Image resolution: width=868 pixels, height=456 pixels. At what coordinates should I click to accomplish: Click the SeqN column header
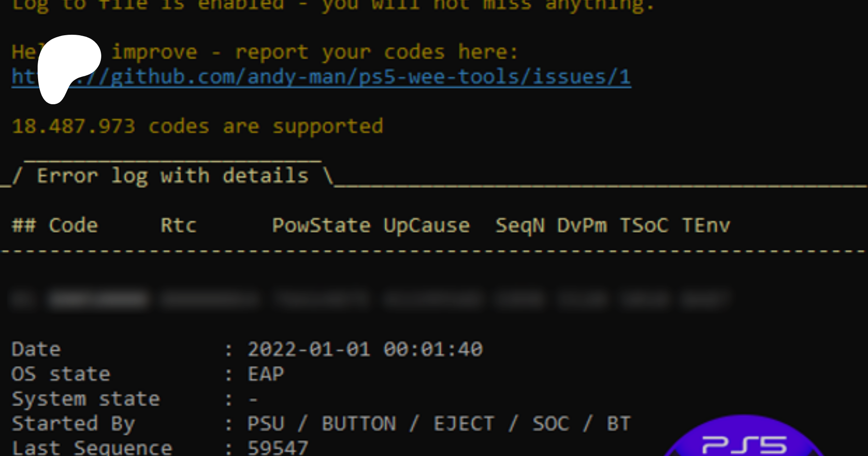520,226
